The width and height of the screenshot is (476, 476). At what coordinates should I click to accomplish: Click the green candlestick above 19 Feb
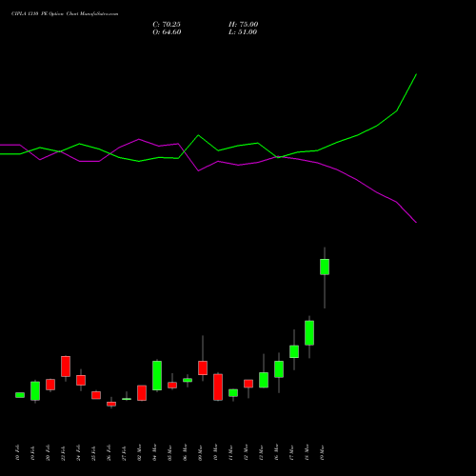(x=35, y=391)
